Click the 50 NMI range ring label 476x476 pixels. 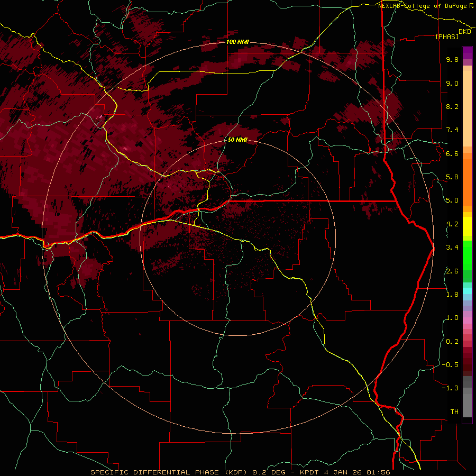coord(237,140)
